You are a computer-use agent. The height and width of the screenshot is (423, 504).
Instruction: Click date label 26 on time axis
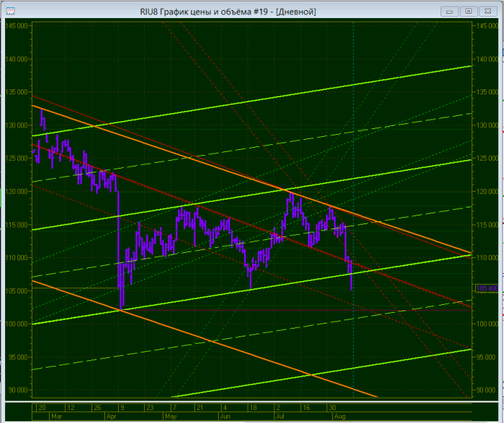[x=97, y=408]
